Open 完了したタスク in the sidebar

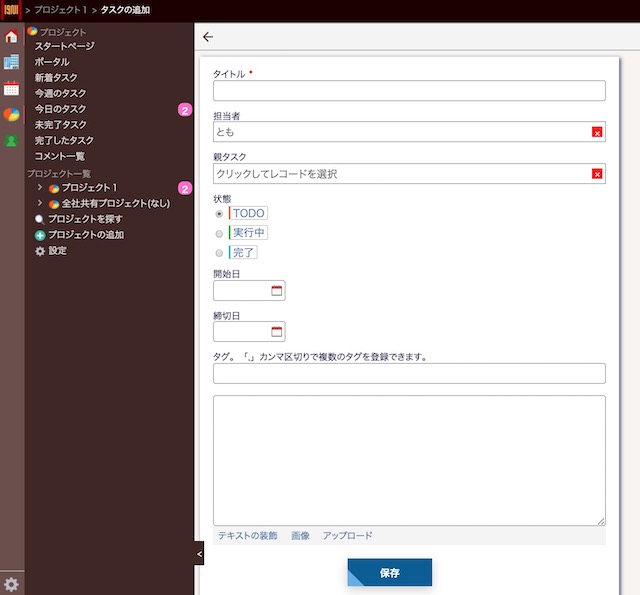click(64, 140)
